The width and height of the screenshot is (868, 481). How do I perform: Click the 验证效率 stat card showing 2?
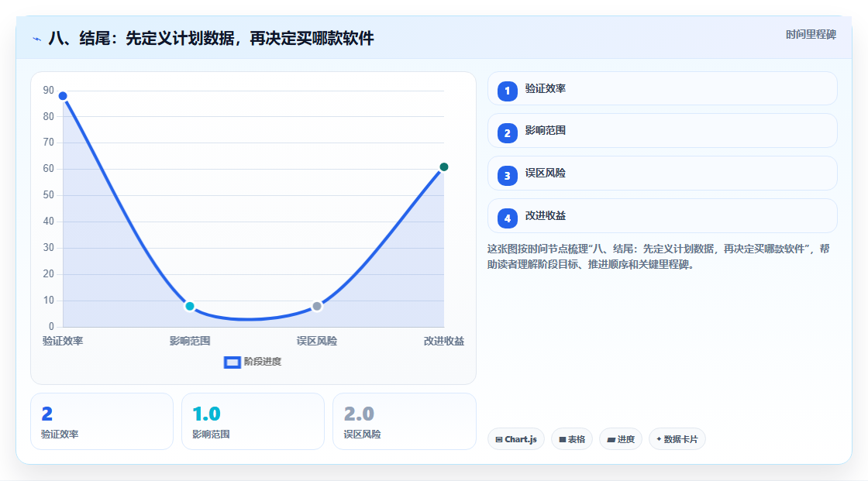pos(102,421)
